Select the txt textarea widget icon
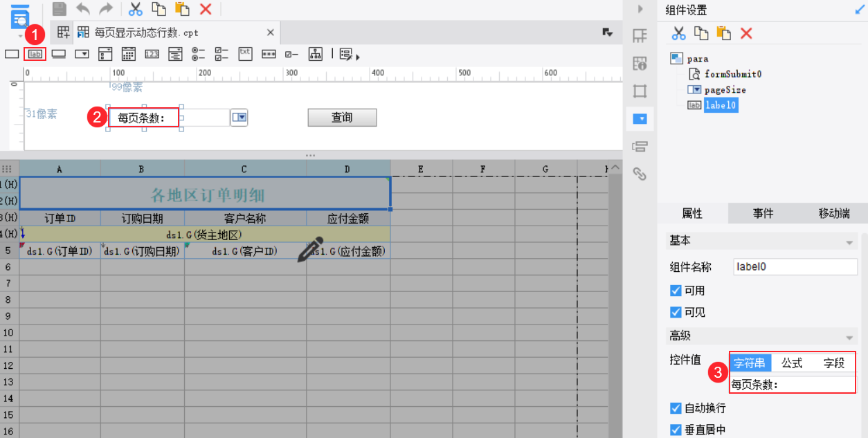The image size is (868, 438). click(245, 53)
